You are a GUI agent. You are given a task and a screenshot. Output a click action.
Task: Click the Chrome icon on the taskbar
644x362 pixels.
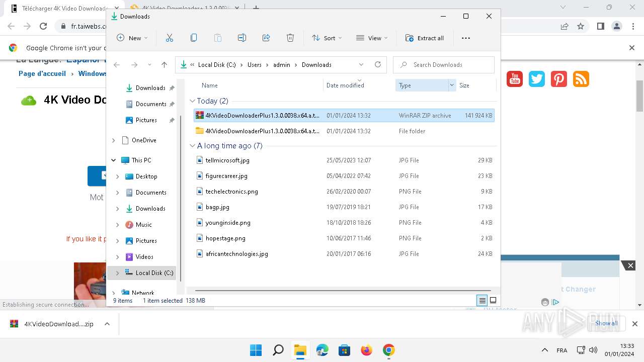[x=388, y=350]
